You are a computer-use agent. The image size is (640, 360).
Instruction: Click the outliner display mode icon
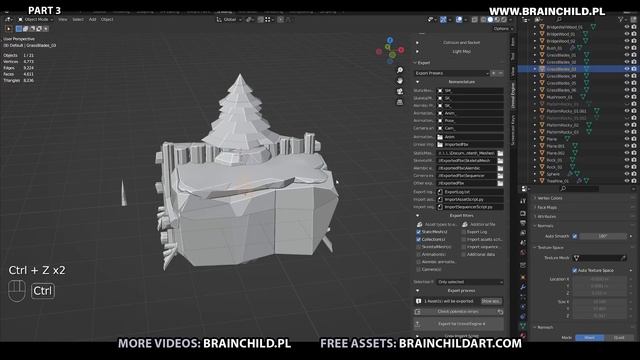click(x=538, y=19)
